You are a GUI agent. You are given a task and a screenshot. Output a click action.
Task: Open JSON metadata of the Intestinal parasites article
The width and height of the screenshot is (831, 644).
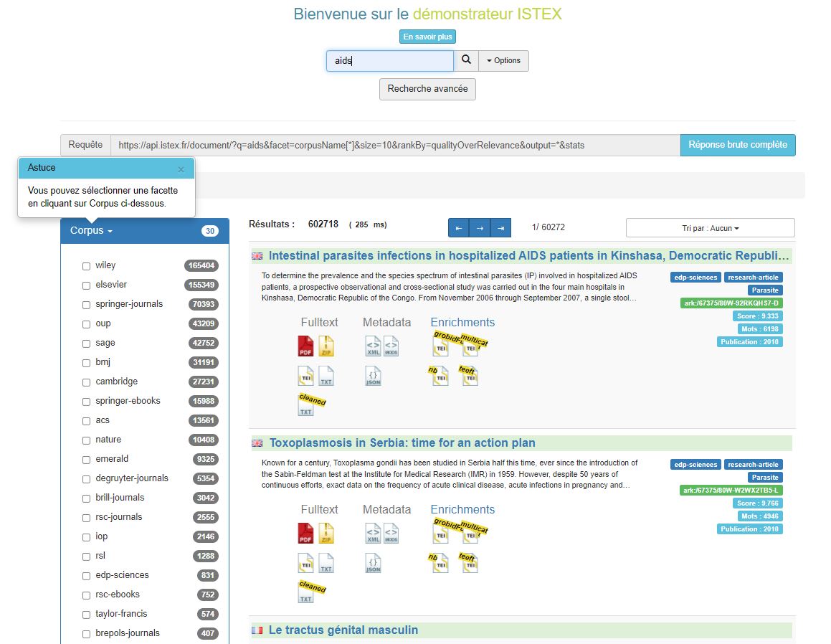coord(373,376)
